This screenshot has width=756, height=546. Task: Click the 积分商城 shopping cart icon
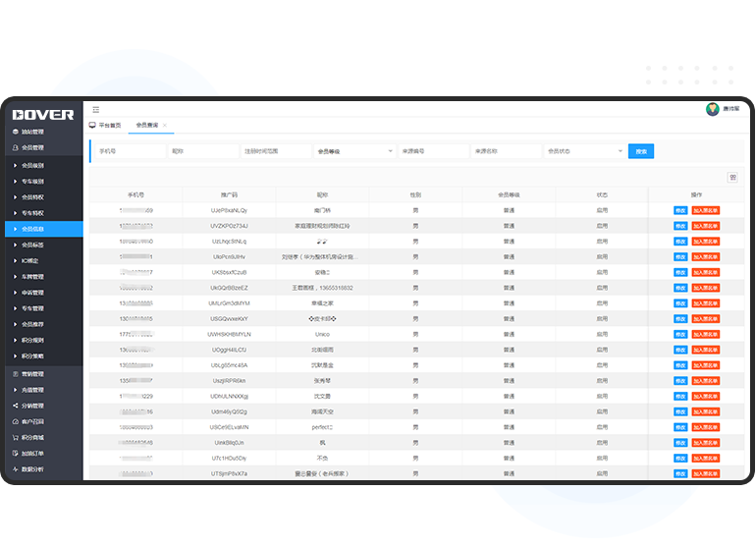[15, 437]
